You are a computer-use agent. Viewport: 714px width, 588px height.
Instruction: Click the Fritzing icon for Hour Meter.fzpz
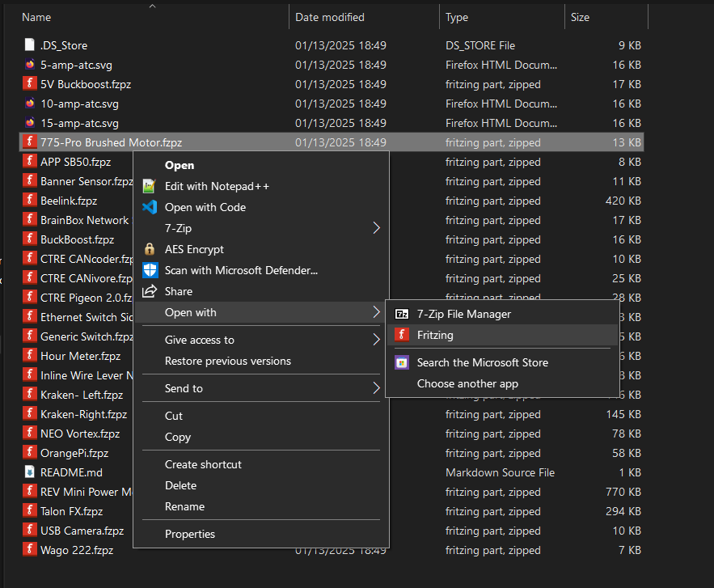click(x=30, y=356)
